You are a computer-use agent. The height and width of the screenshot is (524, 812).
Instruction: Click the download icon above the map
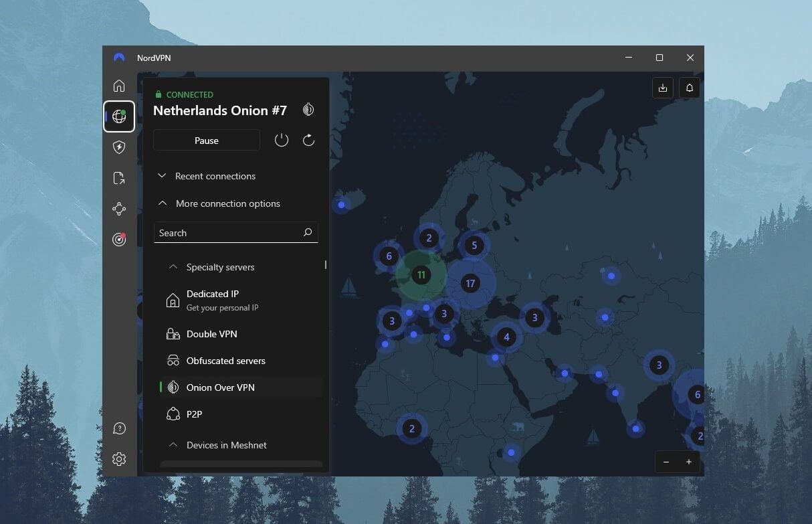(x=662, y=88)
